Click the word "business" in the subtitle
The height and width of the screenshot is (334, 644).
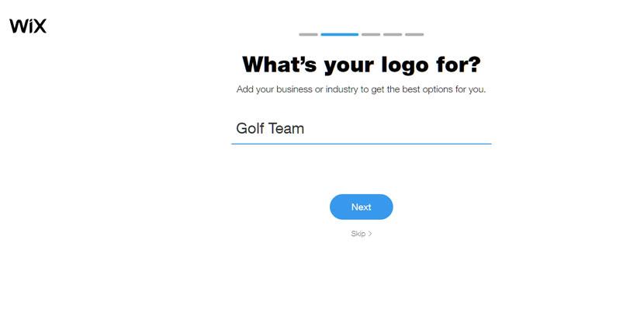pos(294,89)
